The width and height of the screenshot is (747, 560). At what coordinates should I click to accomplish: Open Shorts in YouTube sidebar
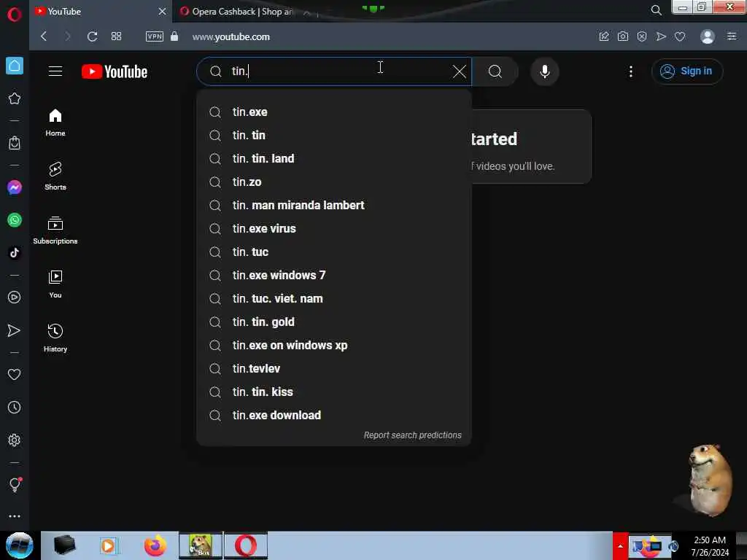click(x=55, y=176)
